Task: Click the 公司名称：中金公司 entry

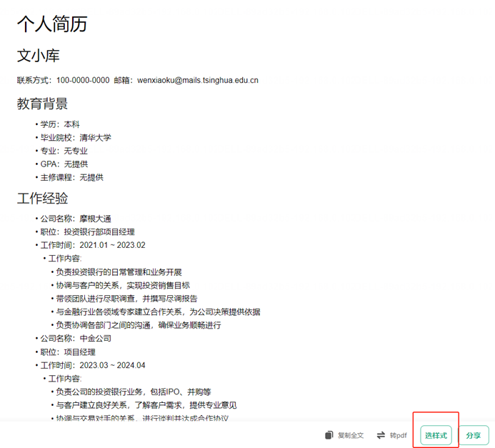Action: point(76,339)
